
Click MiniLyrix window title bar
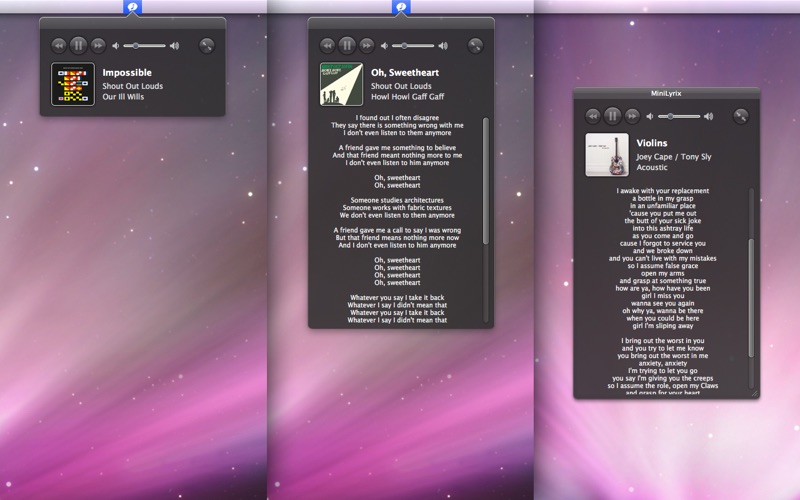666,93
